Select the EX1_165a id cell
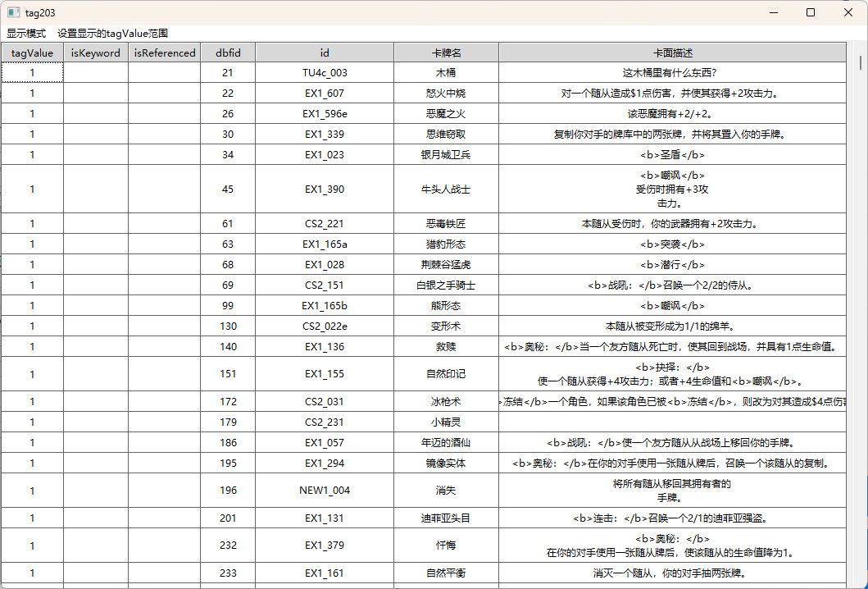Screen dimensions: 868x589 [x=325, y=244]
